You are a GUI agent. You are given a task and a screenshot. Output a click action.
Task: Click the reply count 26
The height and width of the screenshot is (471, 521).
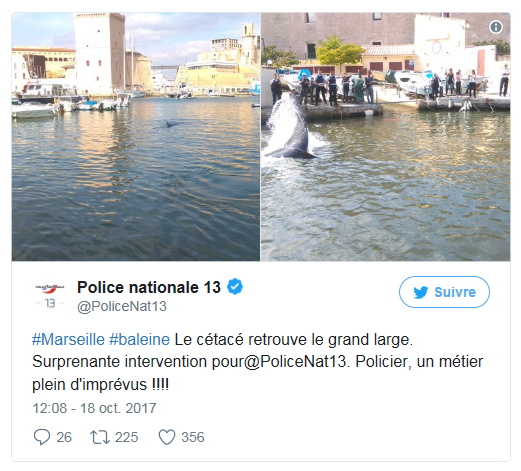tap(64, 437)
